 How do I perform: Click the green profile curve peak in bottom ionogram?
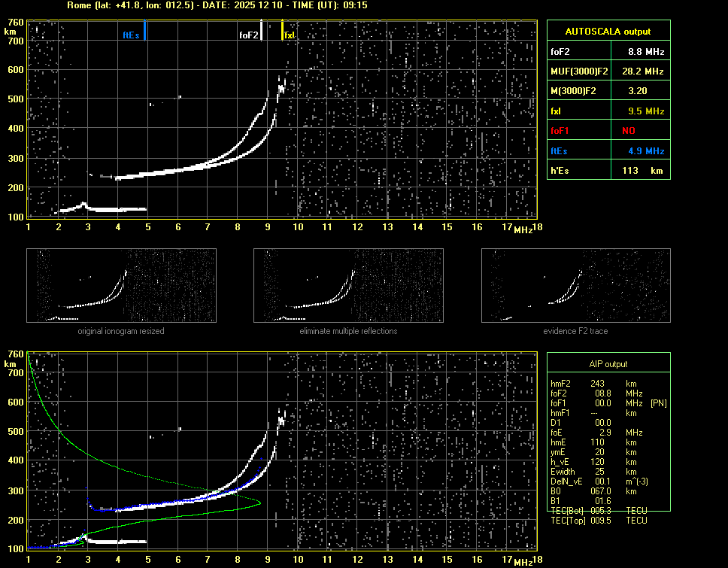(260, 502)
